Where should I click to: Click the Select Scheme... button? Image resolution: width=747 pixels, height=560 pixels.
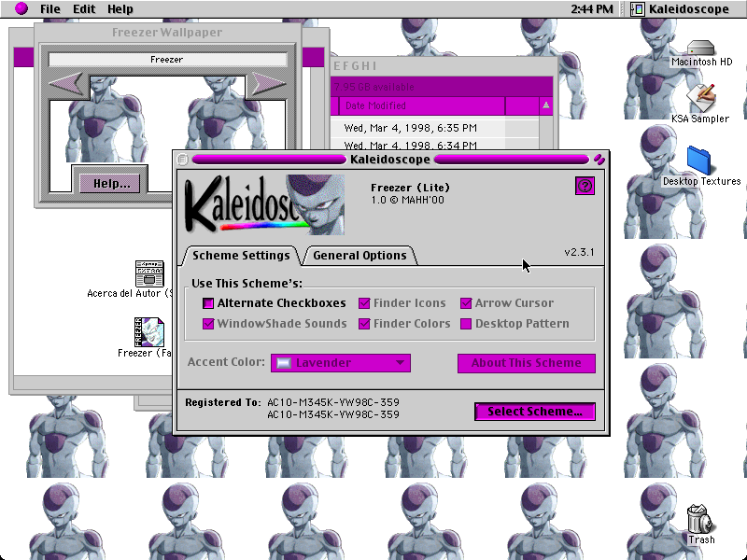[x=535, y=412]
